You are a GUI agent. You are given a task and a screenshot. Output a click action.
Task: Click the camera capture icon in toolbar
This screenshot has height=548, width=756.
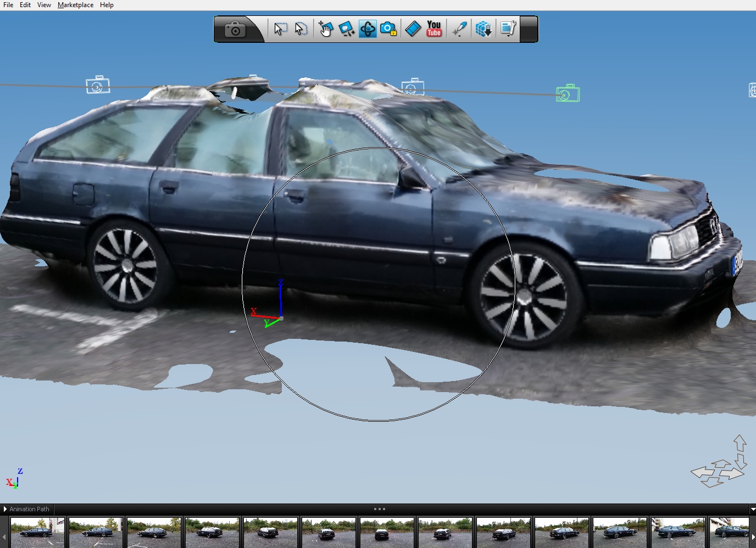pos(235,29)
